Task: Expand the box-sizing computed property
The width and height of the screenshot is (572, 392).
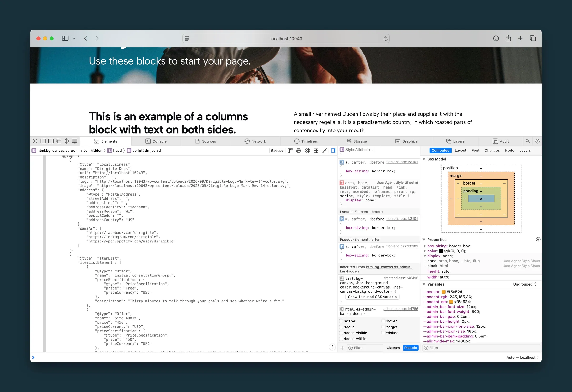Action: (425, 246)
